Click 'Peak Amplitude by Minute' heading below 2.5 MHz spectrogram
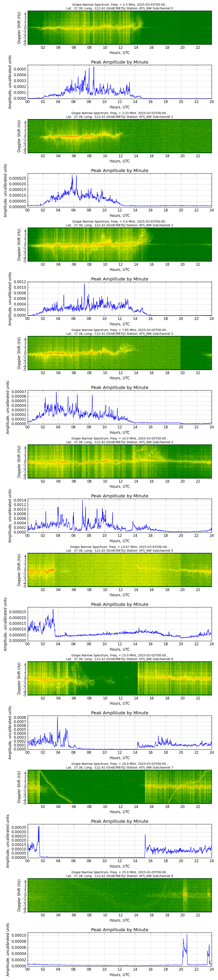 pos(120,62)
